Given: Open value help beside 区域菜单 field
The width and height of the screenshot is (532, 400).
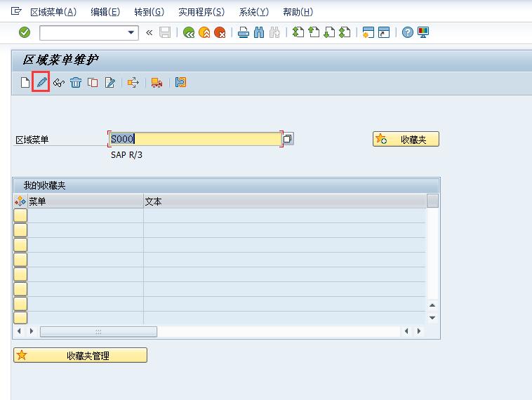Looking at the screenshot, I should click(x=288, y=139).
